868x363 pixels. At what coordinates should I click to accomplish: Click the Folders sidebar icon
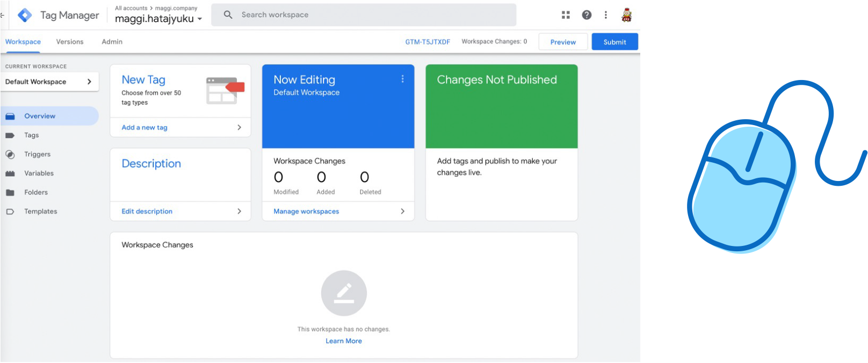[10, 192]
